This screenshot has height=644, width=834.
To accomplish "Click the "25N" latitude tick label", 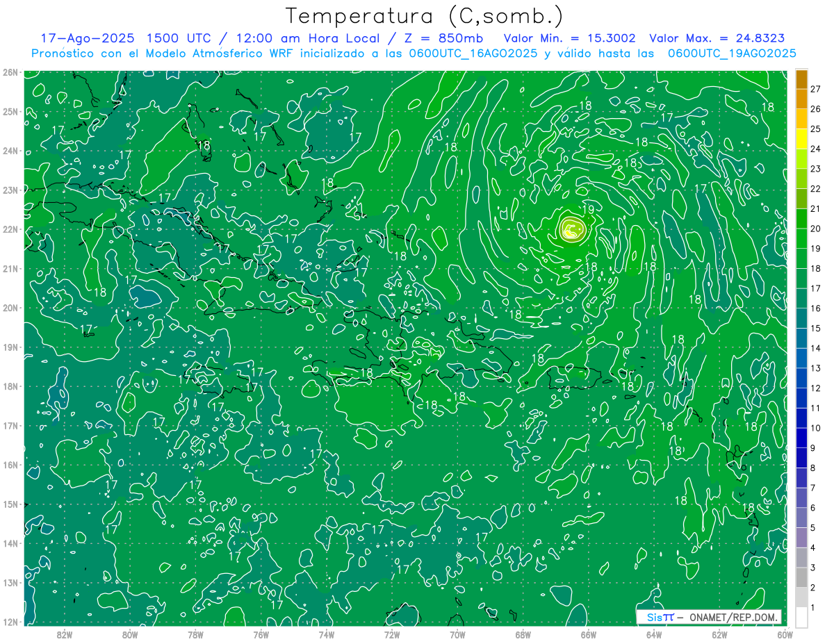I will [x=10, y=112].
